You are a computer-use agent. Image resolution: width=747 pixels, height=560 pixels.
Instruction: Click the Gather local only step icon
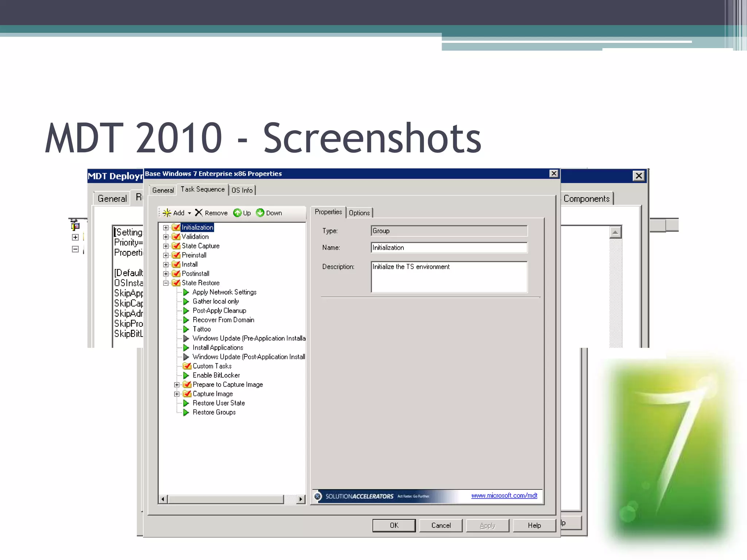click(x=186, y=302)
